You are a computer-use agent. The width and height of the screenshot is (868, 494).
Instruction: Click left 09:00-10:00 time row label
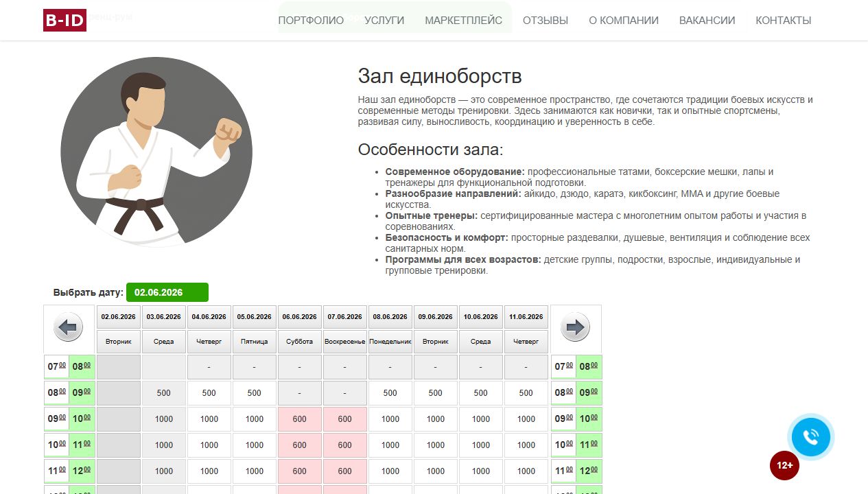(70, 419)
